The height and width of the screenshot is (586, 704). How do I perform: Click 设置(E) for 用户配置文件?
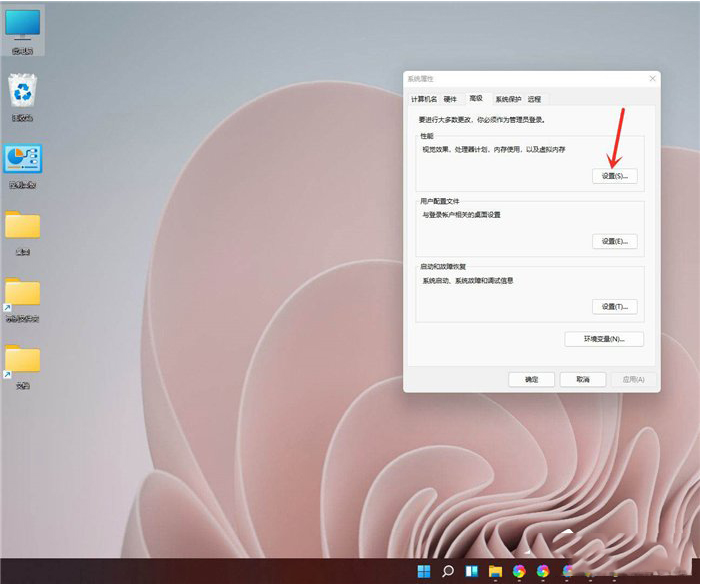615,242
